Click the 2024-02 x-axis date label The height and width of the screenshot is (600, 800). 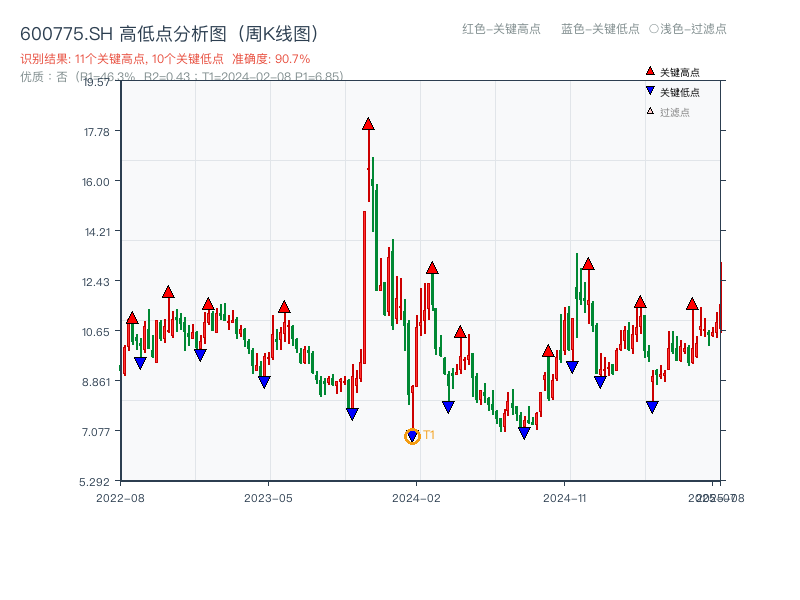pyautogui.click(x=416, y=498)
